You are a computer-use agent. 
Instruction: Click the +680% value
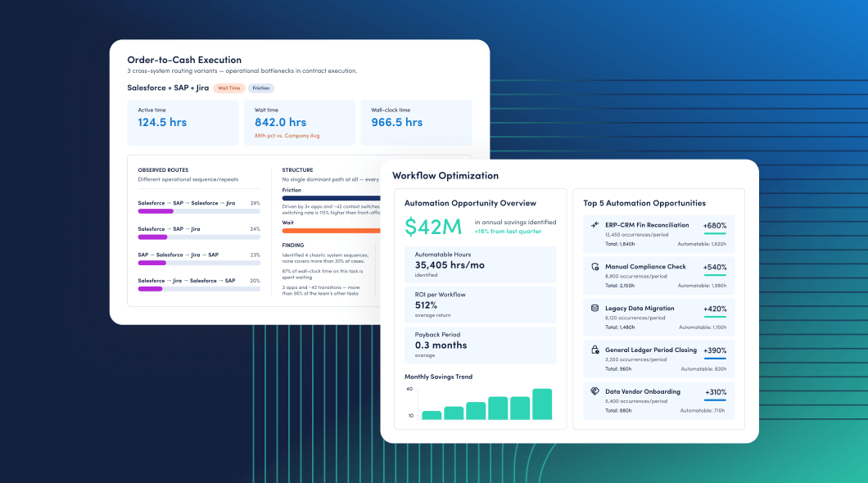point(715,226)
